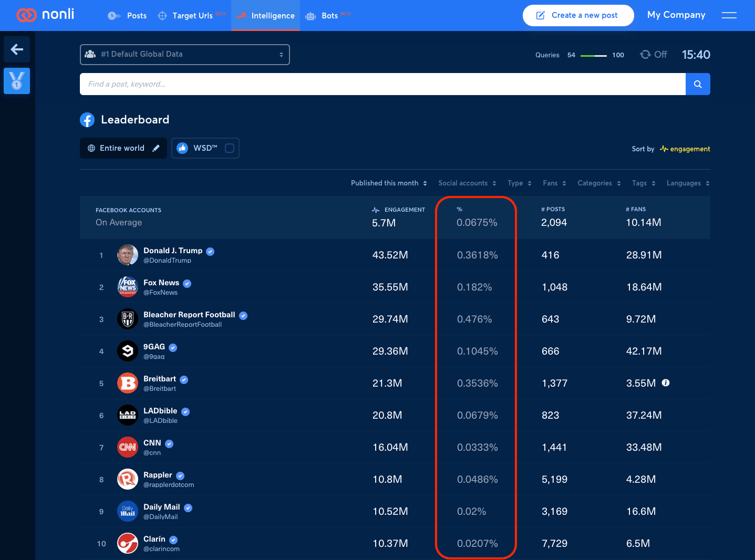
Task: Click the Queries usage progress bar
Action: click(x=594, y=55)
